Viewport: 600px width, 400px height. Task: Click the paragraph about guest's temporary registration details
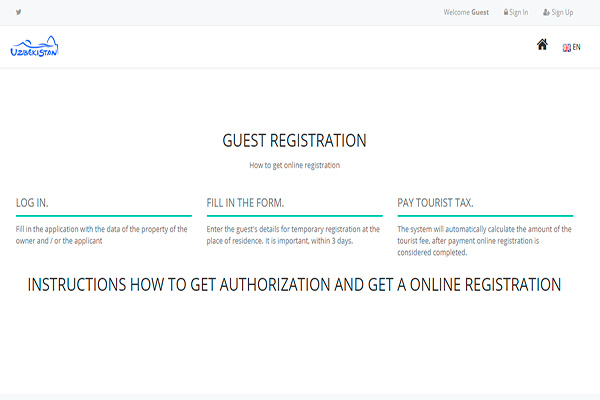coord(293,234)
